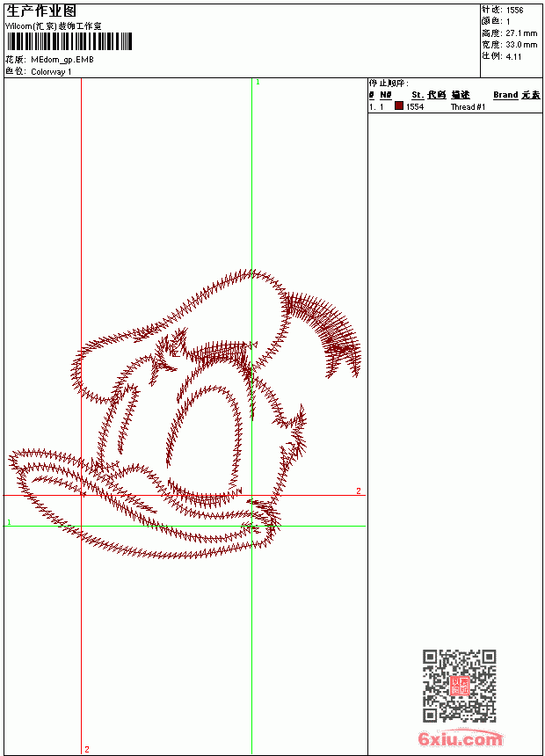545x756 pixels.
Task: Click the dark red thread color swatch
Action: (399, 105)
